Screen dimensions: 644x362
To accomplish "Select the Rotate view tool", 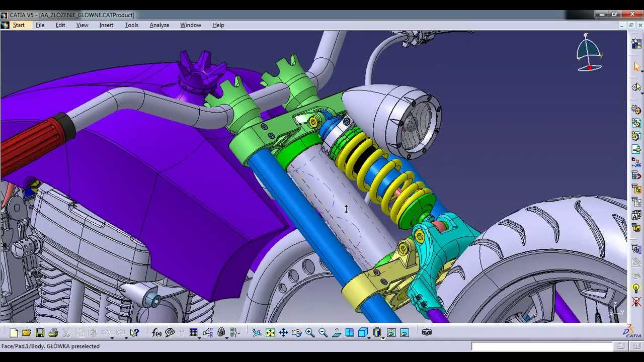I will point(297,332).
